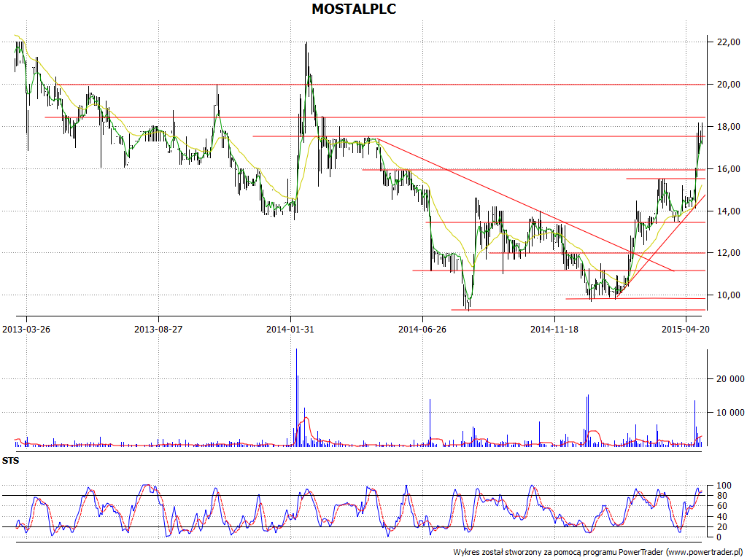The height and width of the screenshot is (560, 747).
Task: Click the 80 stochastic axis label
Action: pyautogui.click(x=722, y=496)
